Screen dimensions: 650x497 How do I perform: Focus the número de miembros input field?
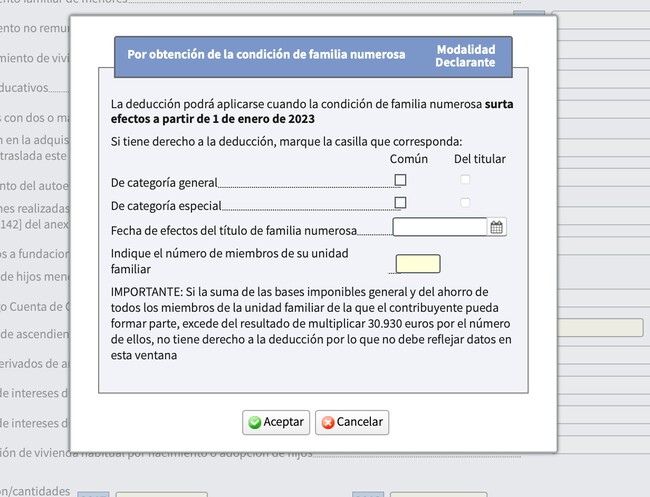(418, 264)
